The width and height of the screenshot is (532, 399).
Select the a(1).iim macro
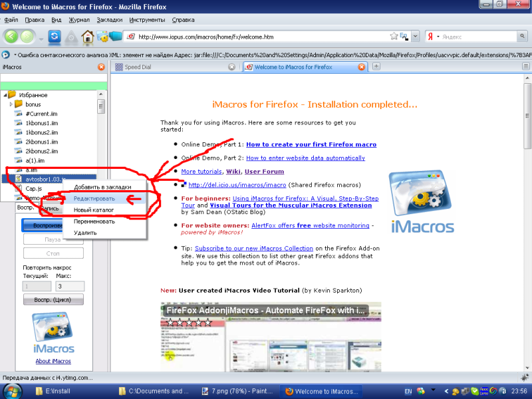coord(35,160)
